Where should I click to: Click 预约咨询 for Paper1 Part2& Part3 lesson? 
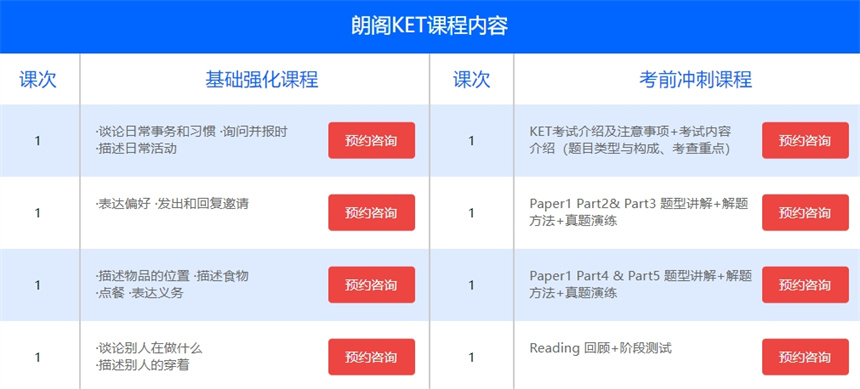pyautogui.click(x=805, y=212)
